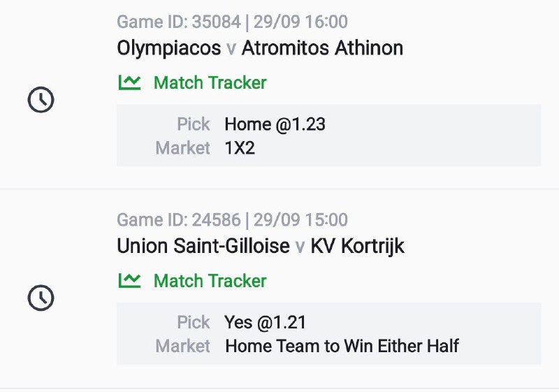Click the green chart icon under Olympiacos v Atromitos

(129, 82)
